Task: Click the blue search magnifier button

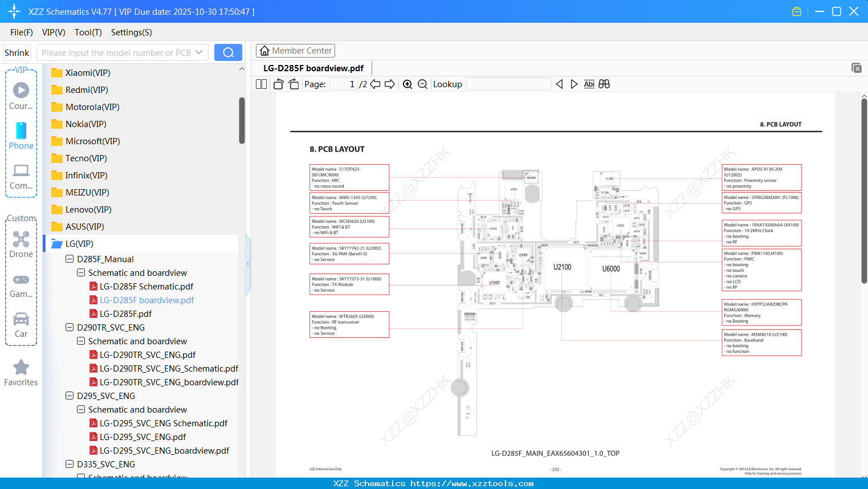Action: click(x=228, y=52)
